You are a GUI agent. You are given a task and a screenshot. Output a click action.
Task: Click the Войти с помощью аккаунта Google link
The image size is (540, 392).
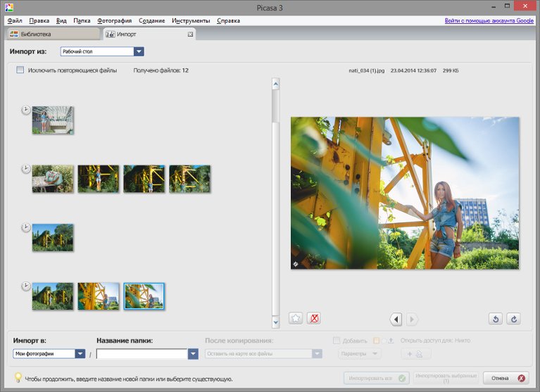489,20
